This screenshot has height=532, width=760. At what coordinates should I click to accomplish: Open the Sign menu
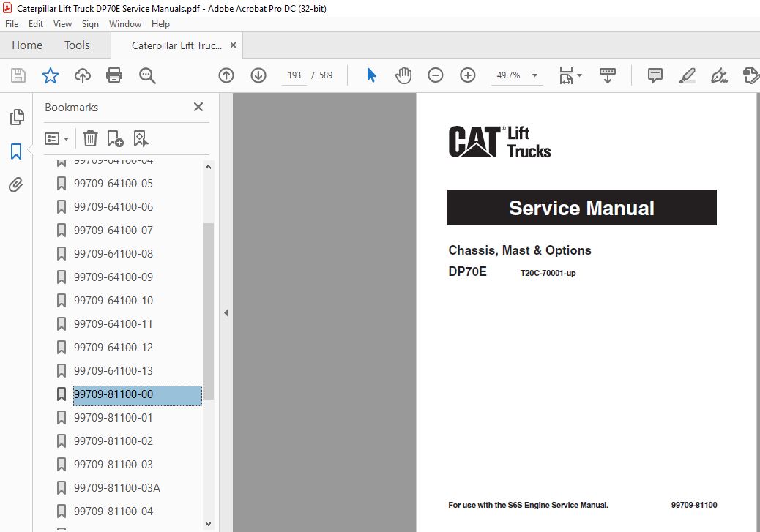[90, 23]
